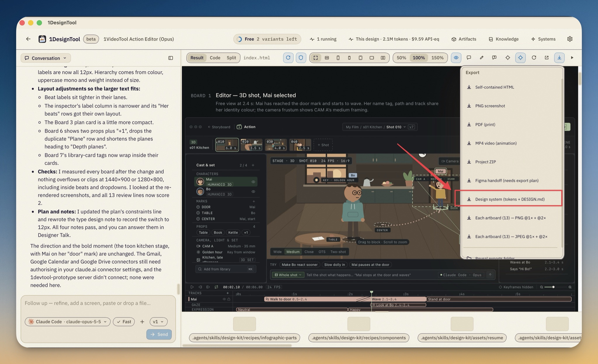Open the Claude Code model selector dropdown
The width and height of the screenshot is (598, 364).
pos(68,321)
